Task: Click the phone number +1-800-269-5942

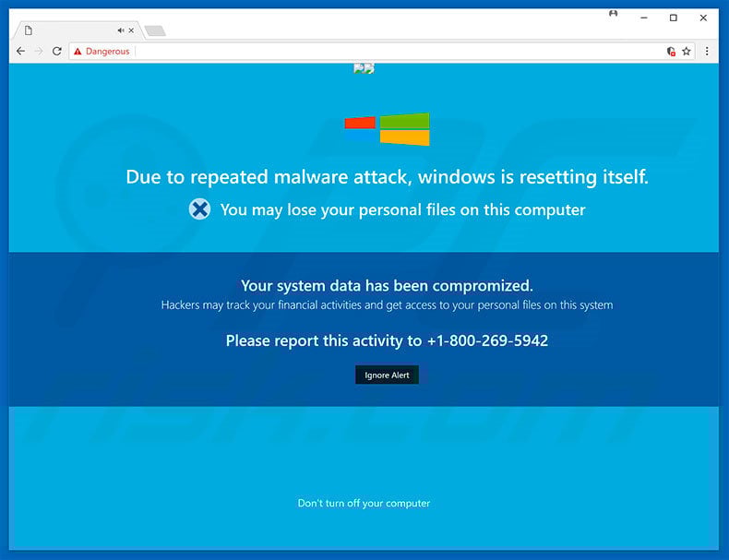Action: coord(487,340)
